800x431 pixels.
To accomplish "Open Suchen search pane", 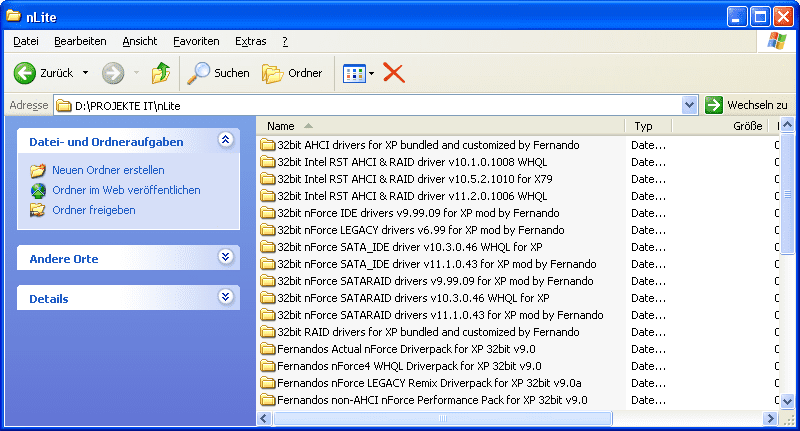I will click(218, 73).
